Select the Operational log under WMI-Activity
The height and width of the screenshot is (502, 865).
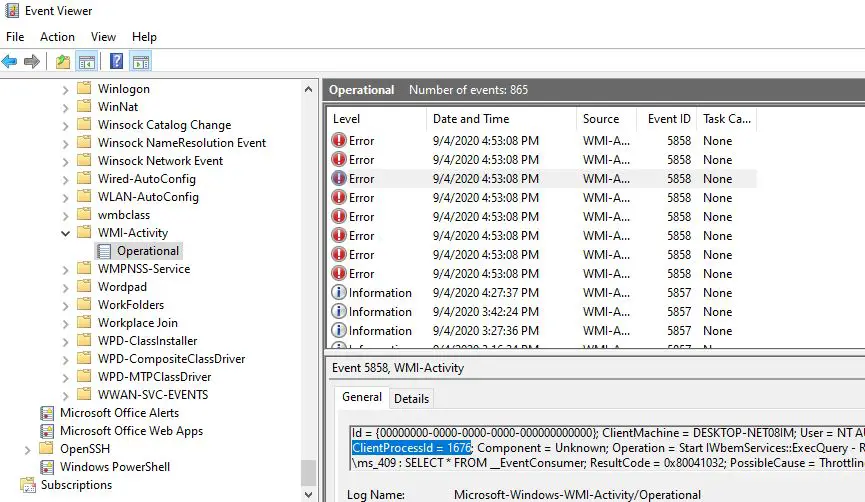pos(147,251)
